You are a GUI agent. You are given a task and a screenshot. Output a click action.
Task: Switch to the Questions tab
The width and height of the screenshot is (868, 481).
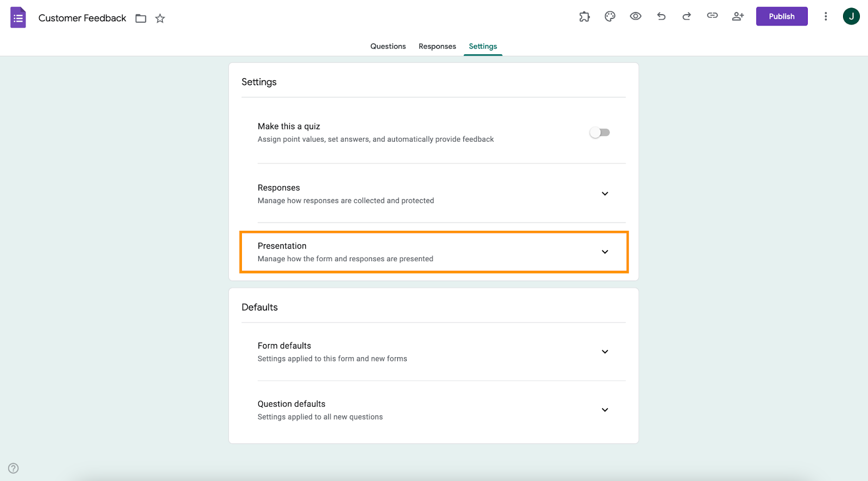388,46
